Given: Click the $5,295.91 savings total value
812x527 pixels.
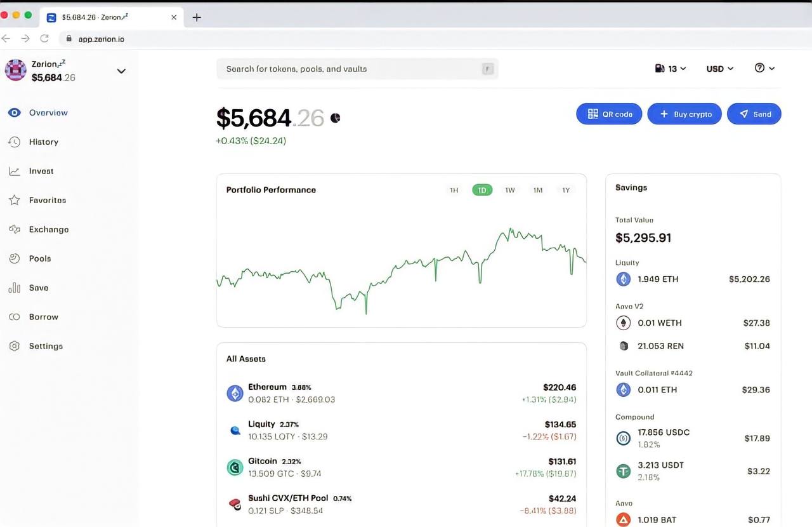Looking at the screenshot, I should click(x=643, y=238).
